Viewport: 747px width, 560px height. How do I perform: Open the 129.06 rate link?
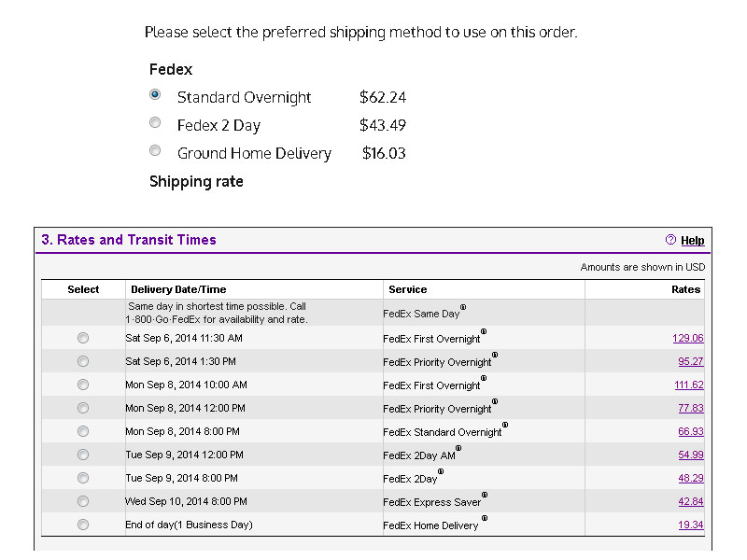[688, 338]
